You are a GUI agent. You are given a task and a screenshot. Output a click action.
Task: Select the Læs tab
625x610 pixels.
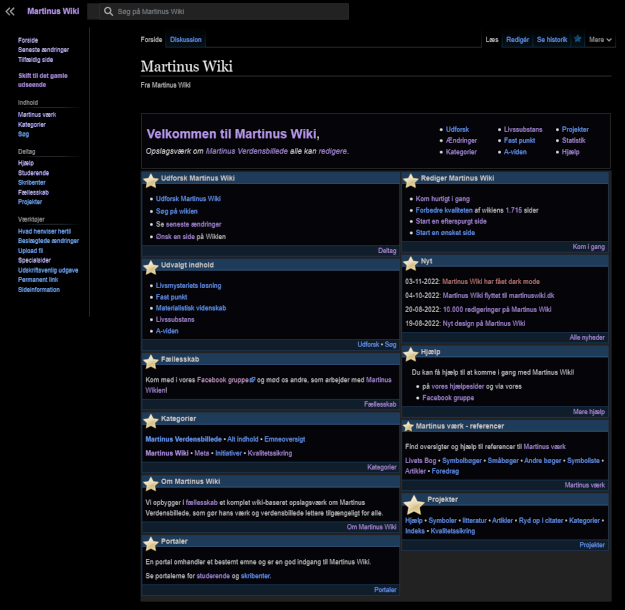tap(492, 39)
